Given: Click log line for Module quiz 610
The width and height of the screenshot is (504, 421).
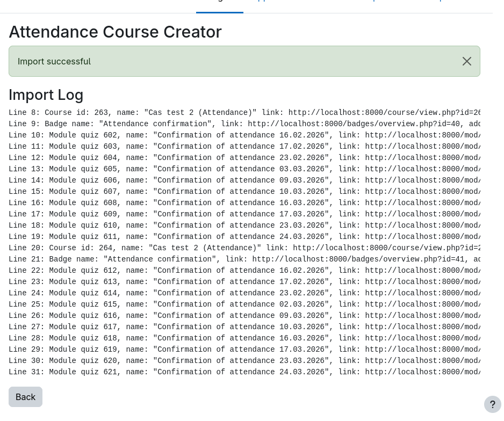Looking at the screenshot, I should point(244,225).
